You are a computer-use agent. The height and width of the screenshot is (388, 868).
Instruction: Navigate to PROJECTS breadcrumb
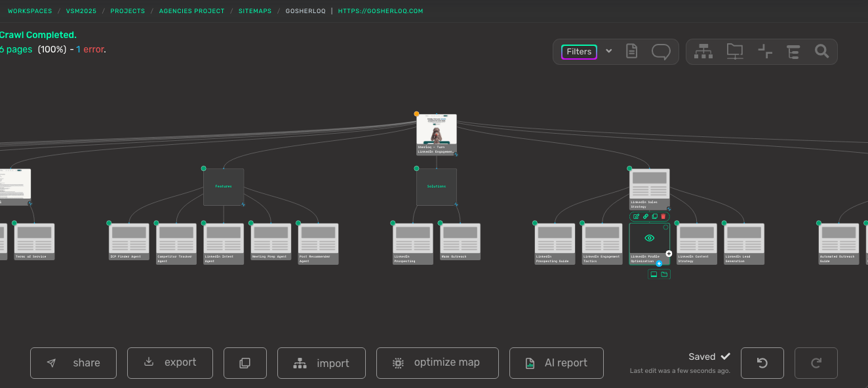pos(127,11)
